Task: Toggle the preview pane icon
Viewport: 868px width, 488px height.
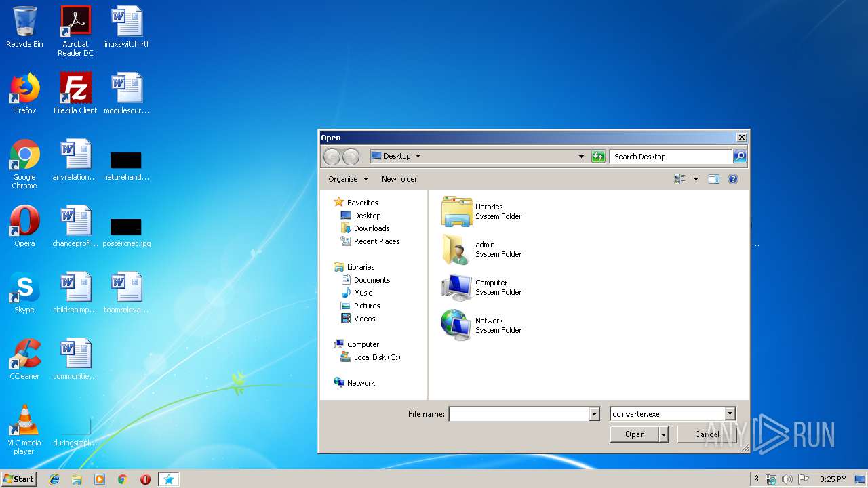Action: pos(713,179)
